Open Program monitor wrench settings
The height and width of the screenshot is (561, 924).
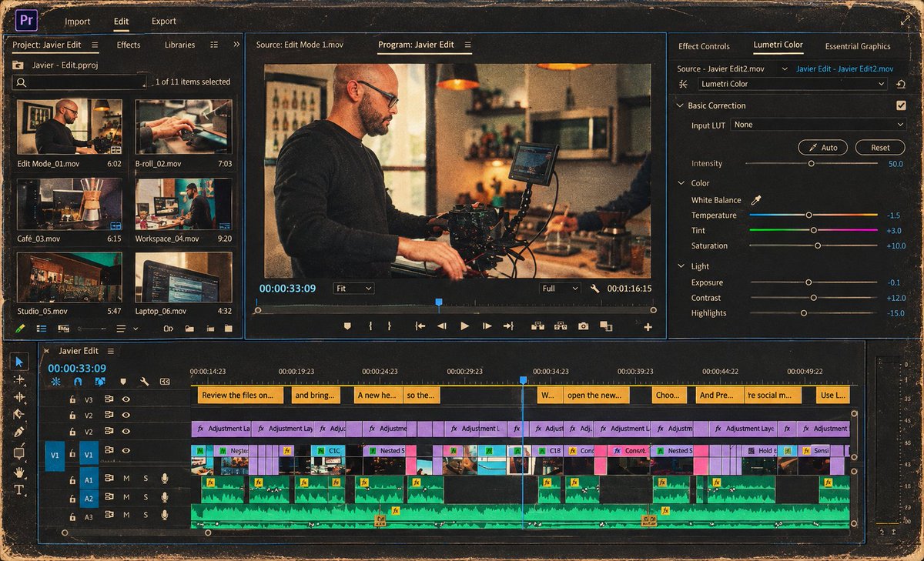click(x=595, y=289)
